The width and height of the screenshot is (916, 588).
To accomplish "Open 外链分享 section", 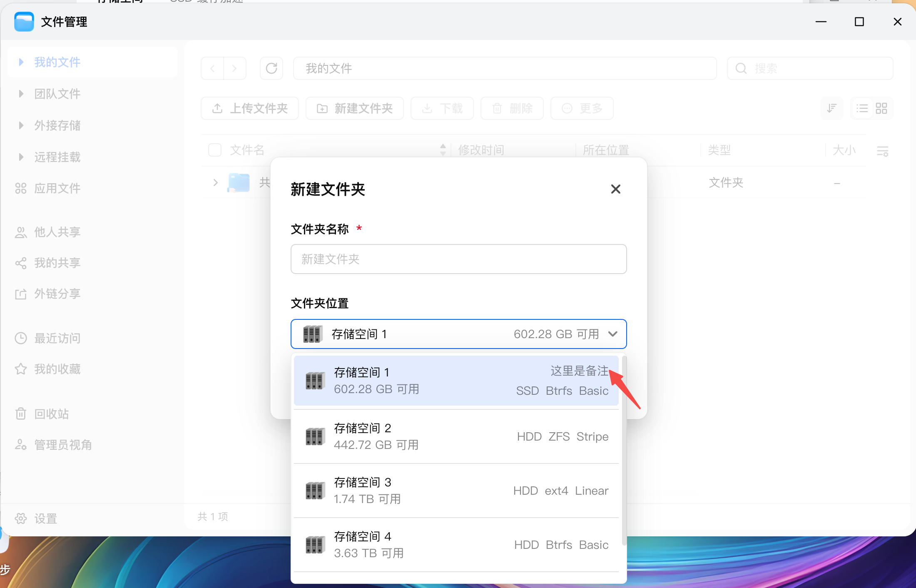I will (48, 294).
